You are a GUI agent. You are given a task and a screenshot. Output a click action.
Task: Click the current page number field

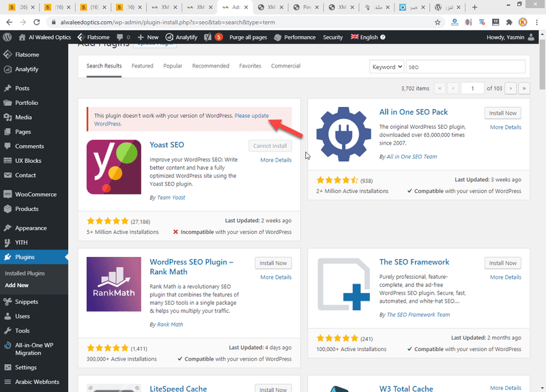(x=472, y=89)
